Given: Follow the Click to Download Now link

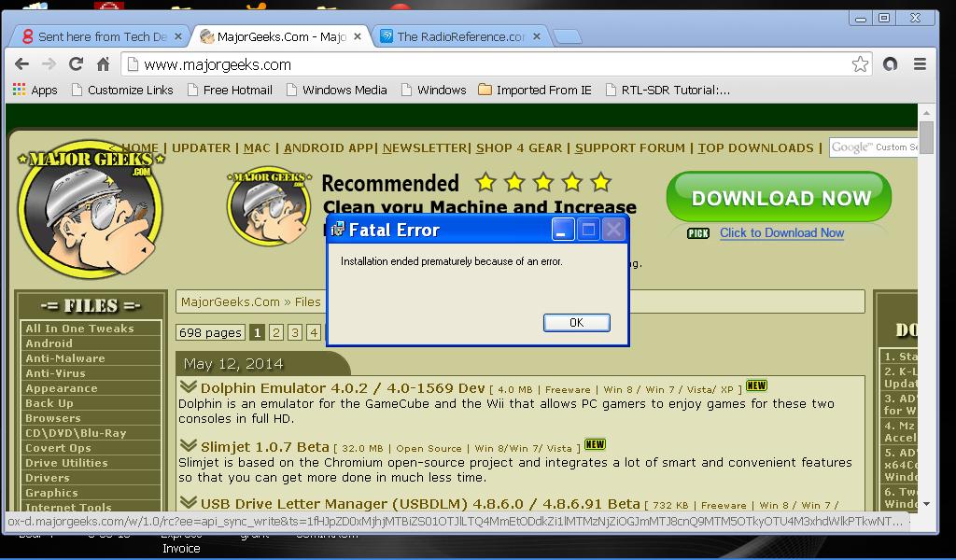Looking at the screenshot, I should [781, 232].
